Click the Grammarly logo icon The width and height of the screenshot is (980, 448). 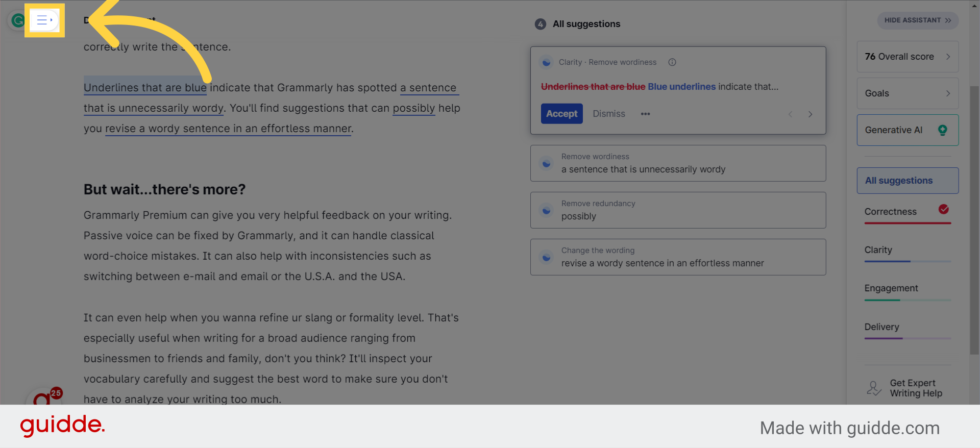17,20
